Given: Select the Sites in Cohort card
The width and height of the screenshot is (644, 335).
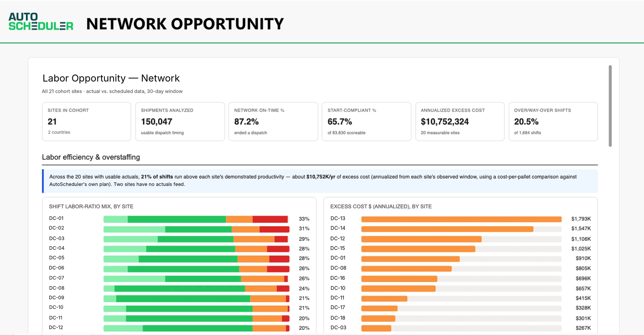Looking at the screenshot, I should [x=87, y=121].
